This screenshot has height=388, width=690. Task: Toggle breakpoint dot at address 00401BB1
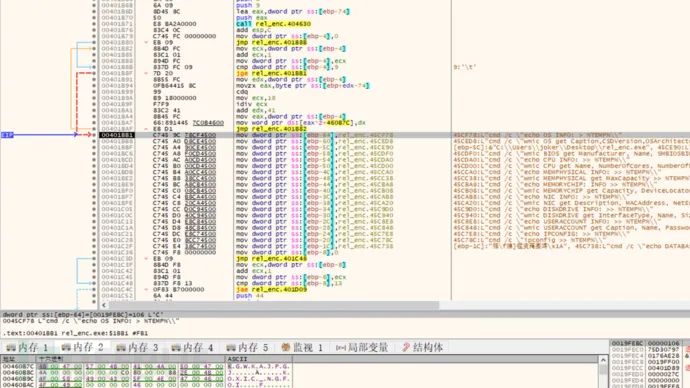point(94,135)
